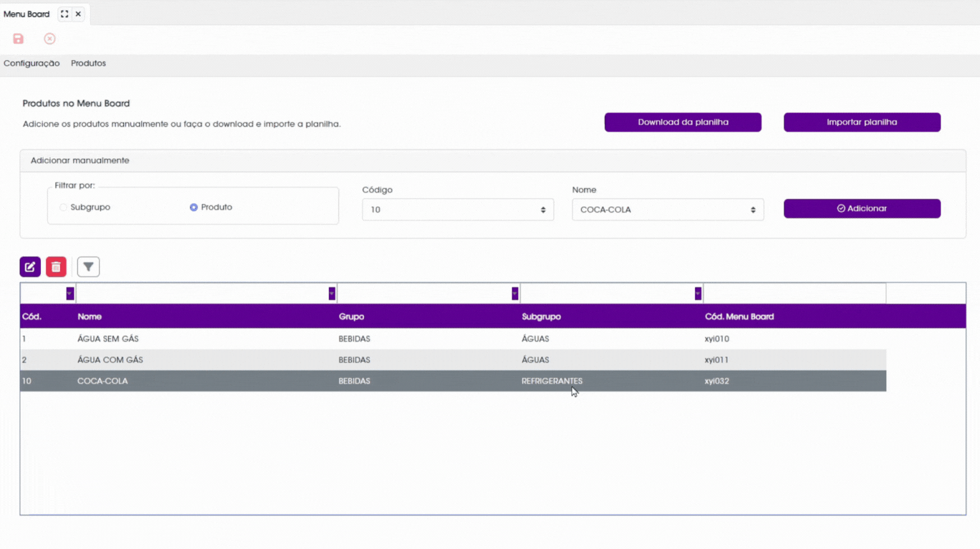This screenshot has width=980, height=549.
Task: Click Download da planilha button
Action: click(683, 122)
